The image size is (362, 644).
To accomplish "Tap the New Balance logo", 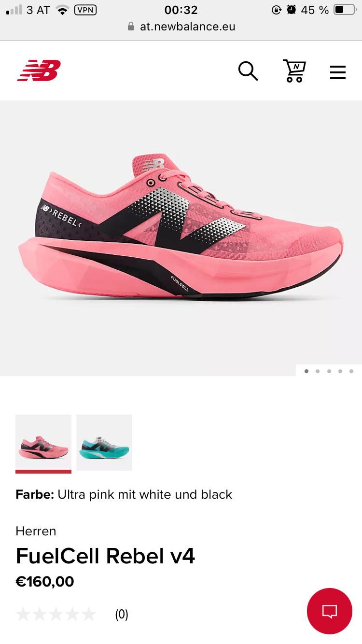I will coord(39,70).
